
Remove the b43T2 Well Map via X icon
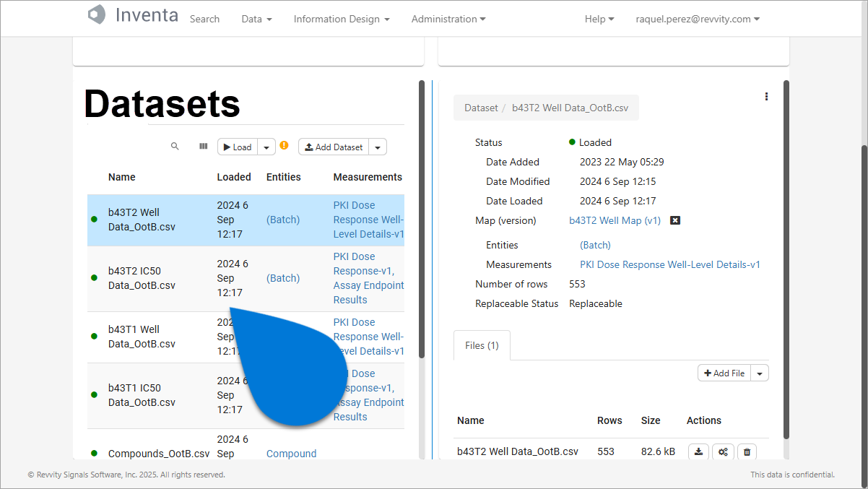(x=674, y=220)
